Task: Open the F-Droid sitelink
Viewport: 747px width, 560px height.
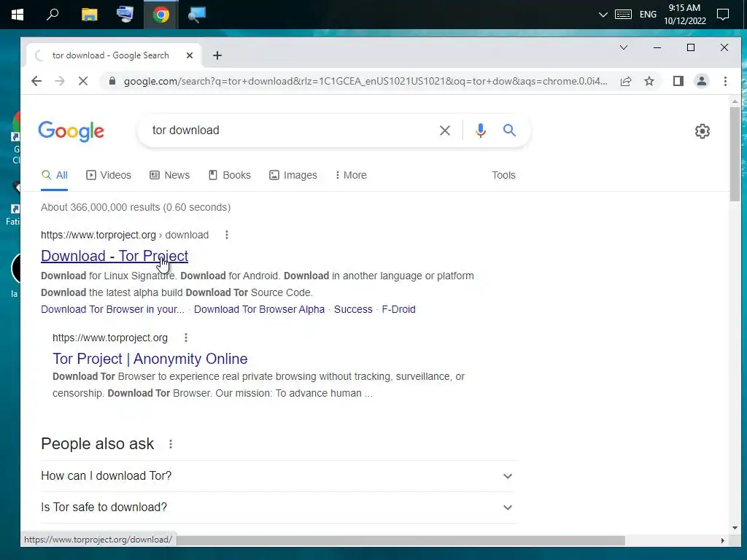Action: tap(399, 309)
